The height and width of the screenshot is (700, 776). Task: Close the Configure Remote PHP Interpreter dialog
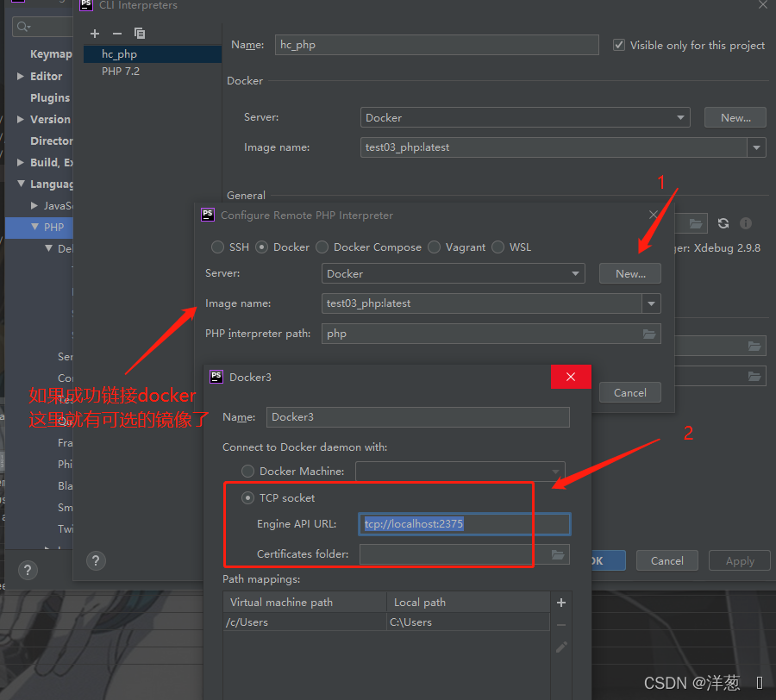click(654, 215)
